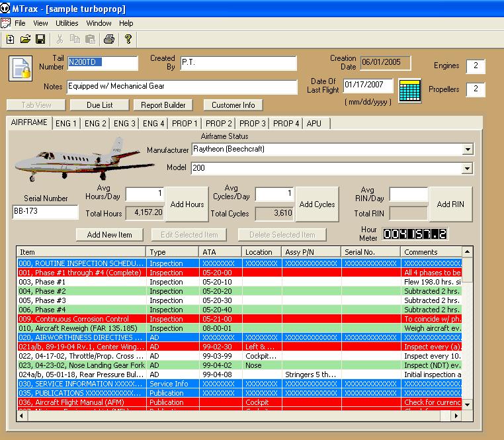Click the Add Hours button
Image resolution: width=504 pixels, height=440 pixels.
click(x=187, y=204)
